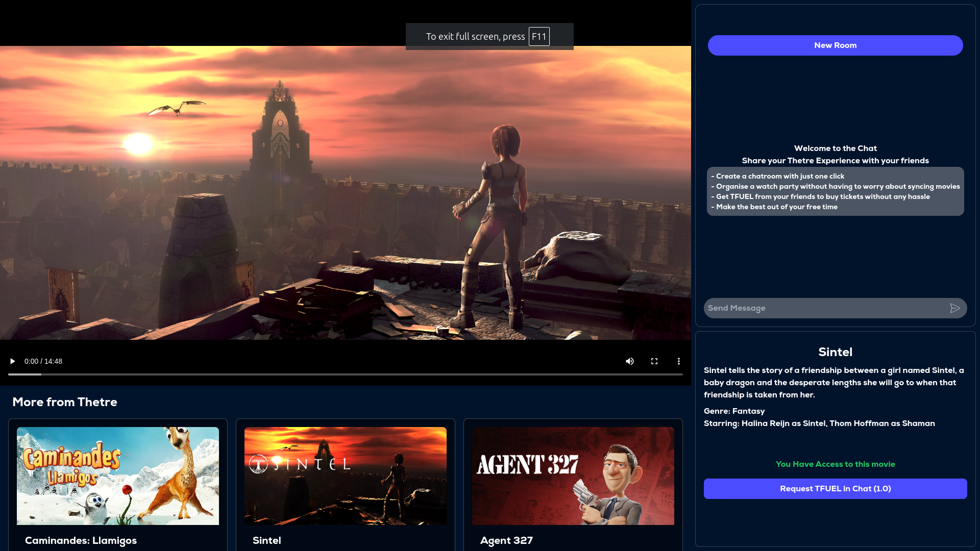
Task: Request TFUEL in Chat button
Action: tap(835, 489)
